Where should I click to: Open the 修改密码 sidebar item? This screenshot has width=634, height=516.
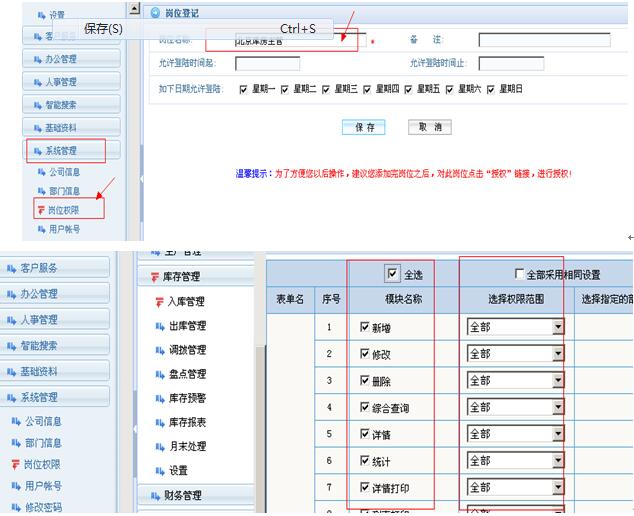43,507
